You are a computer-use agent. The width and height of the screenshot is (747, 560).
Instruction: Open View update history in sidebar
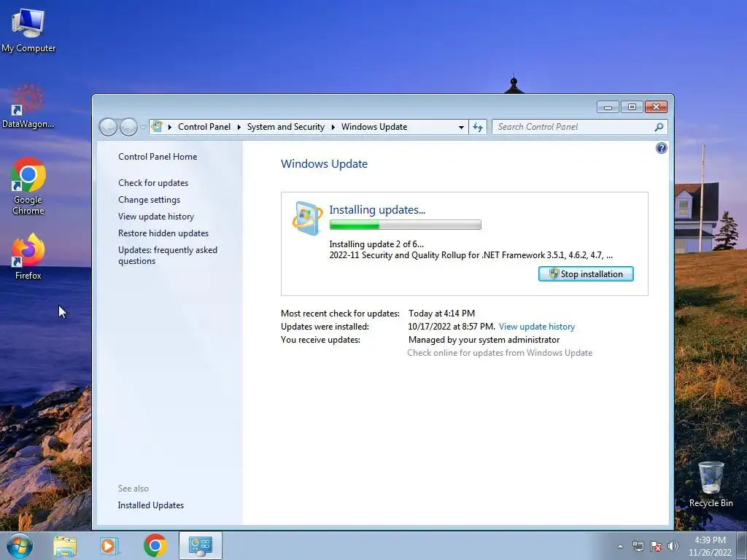(x=156, y=216)
